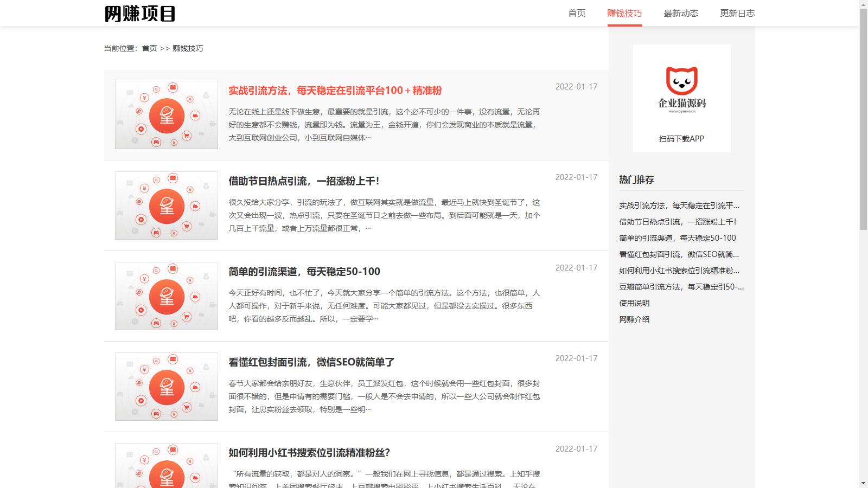Open article title 借助节日热点引流，一招涨粉上千!
This screenshot has width=868, height=488.
[304, 181]
